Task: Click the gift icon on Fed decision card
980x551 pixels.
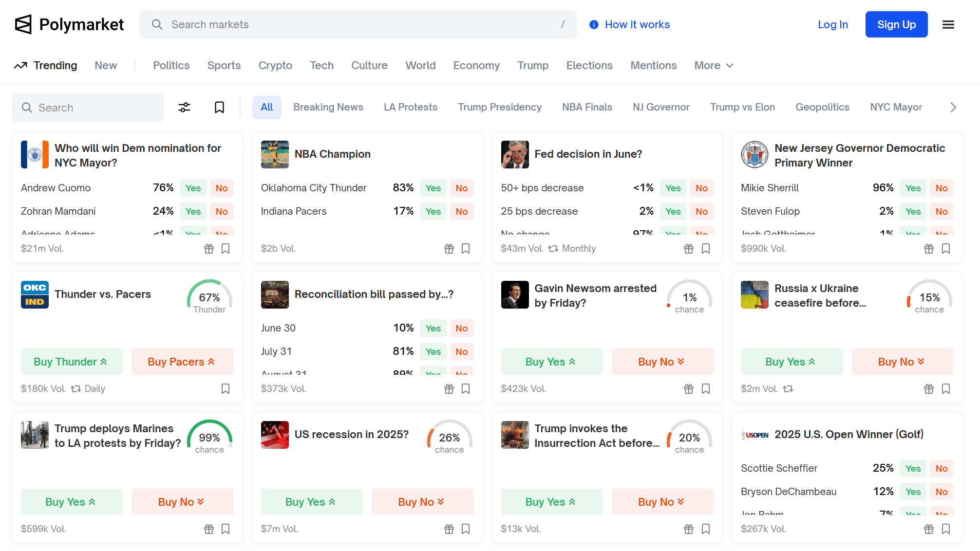Action: pos(689,249)
